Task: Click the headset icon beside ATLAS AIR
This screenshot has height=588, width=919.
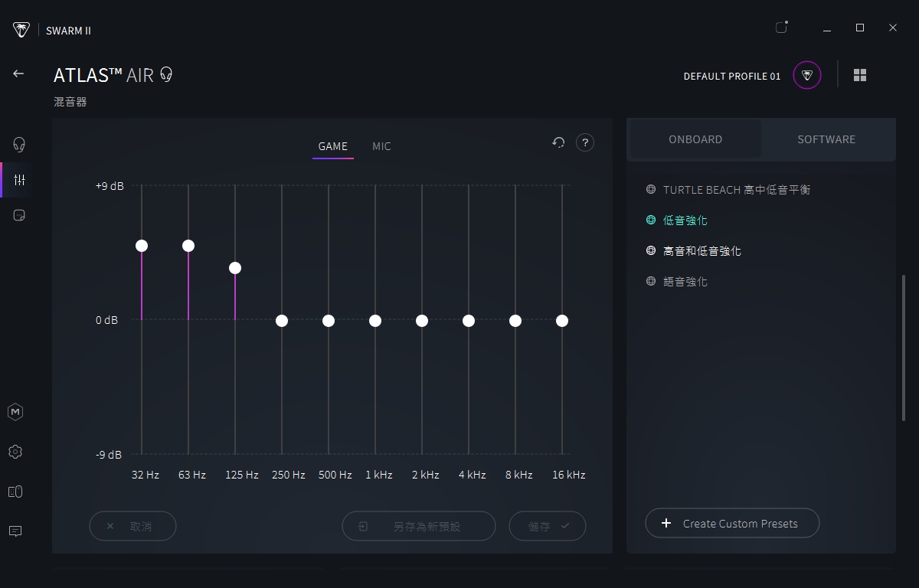Action: (x=166, y=74)
